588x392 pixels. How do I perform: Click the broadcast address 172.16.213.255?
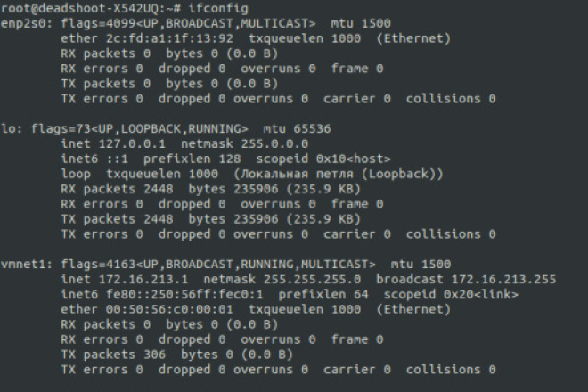tap(503, 280)
